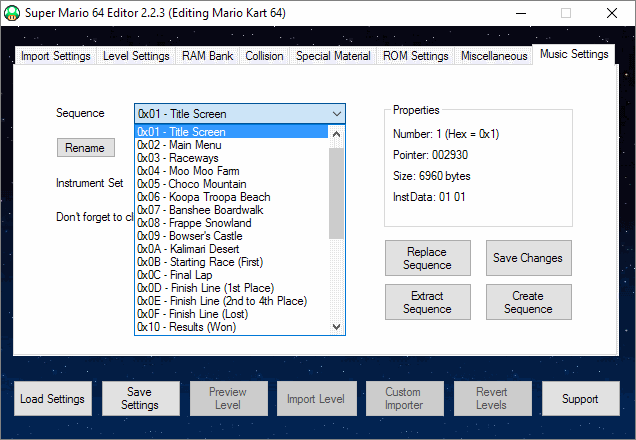Pick 0x0D - Finish Line (1st Place)
This screenshot has height=440, width=636.
coord(231,288)
